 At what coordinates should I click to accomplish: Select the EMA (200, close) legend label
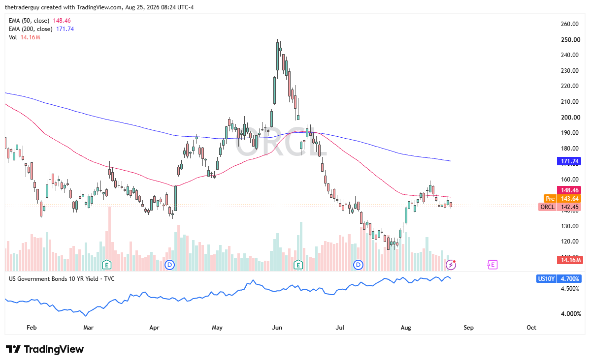[x=31, y=29]
